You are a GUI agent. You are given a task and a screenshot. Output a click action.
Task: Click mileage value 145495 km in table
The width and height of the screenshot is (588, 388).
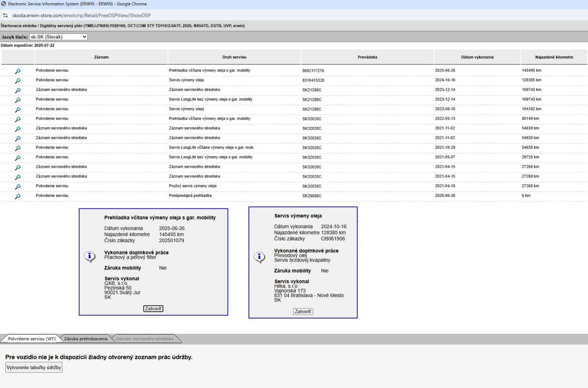click(531, 70)
